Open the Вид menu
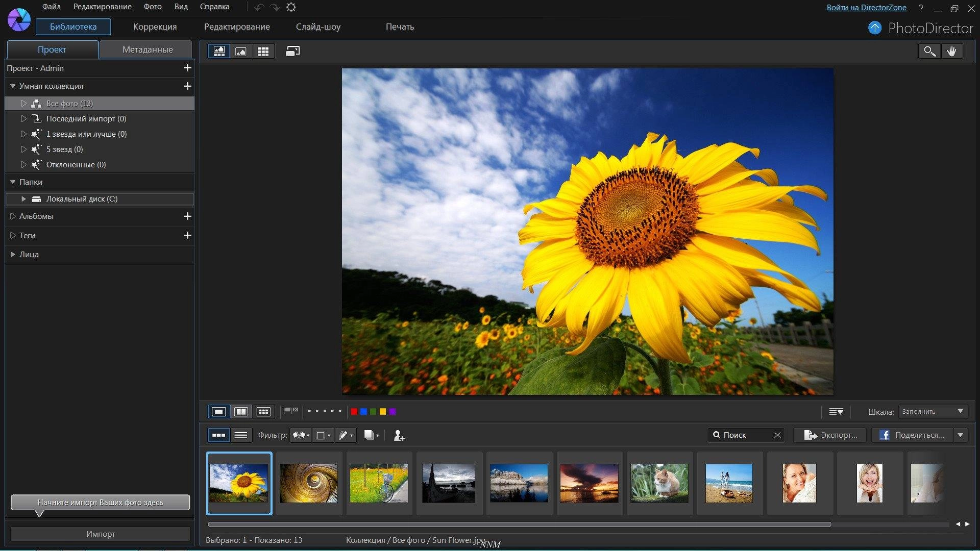The width and height of the screenshot is (980, 551). (181, 7)
